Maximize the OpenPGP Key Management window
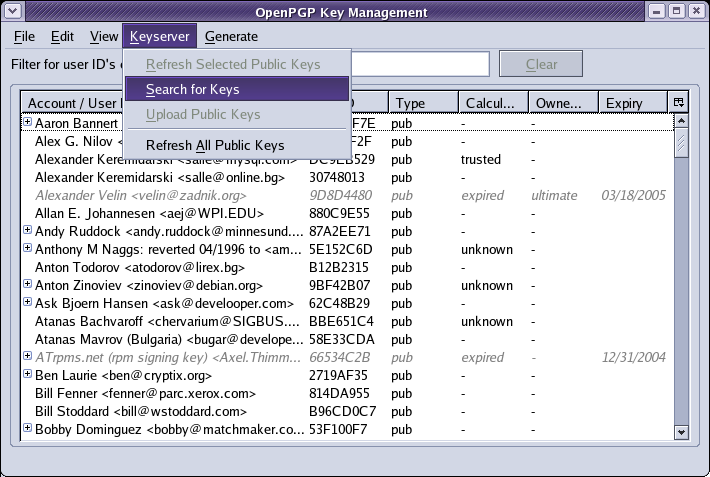710x477 pixels. point(676,11)
